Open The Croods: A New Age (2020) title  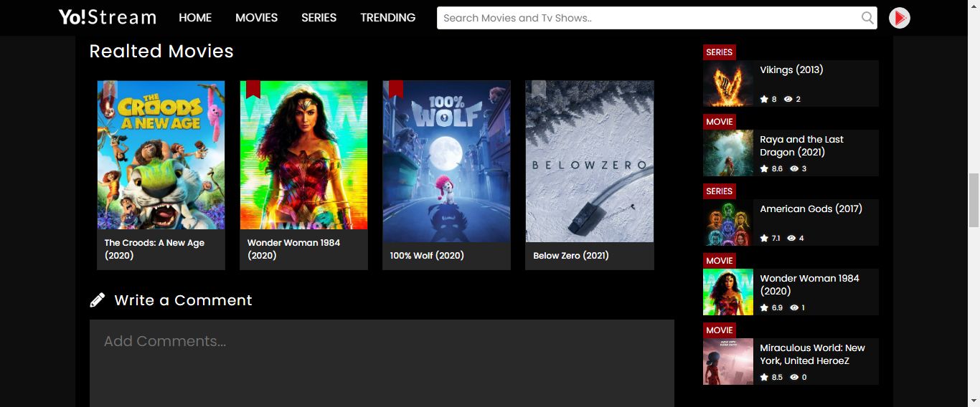coord(154,249)
